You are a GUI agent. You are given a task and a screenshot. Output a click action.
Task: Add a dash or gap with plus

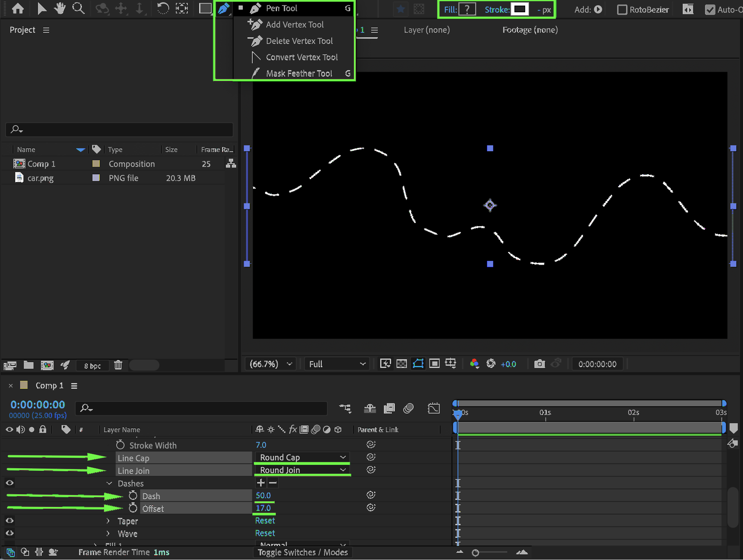click(261, 483)
